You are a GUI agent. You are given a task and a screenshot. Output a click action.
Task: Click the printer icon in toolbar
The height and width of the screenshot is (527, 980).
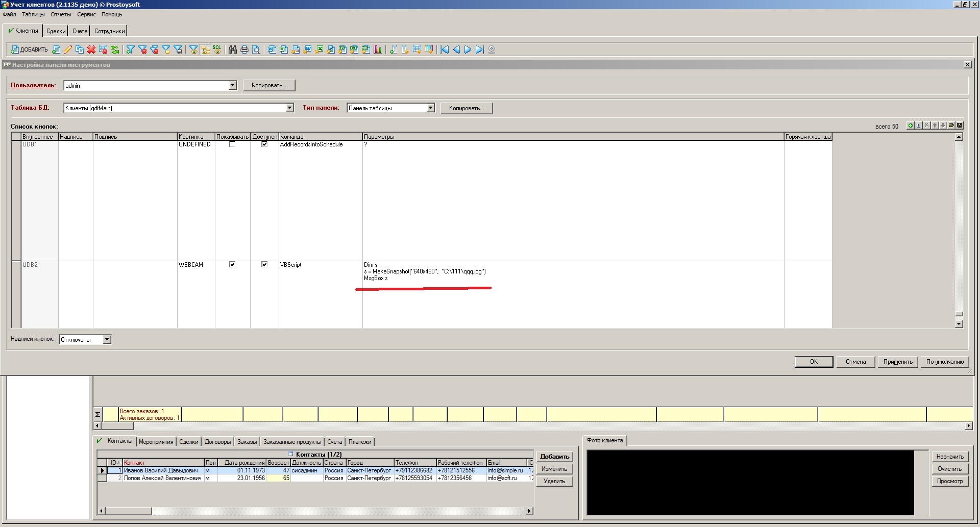pos(244,49)
